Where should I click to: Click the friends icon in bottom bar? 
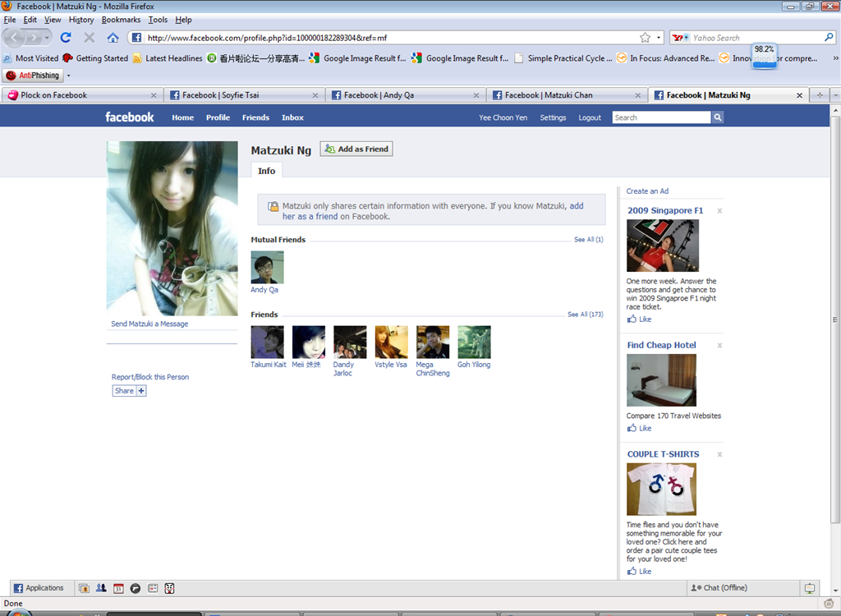[x=101, y=588]
